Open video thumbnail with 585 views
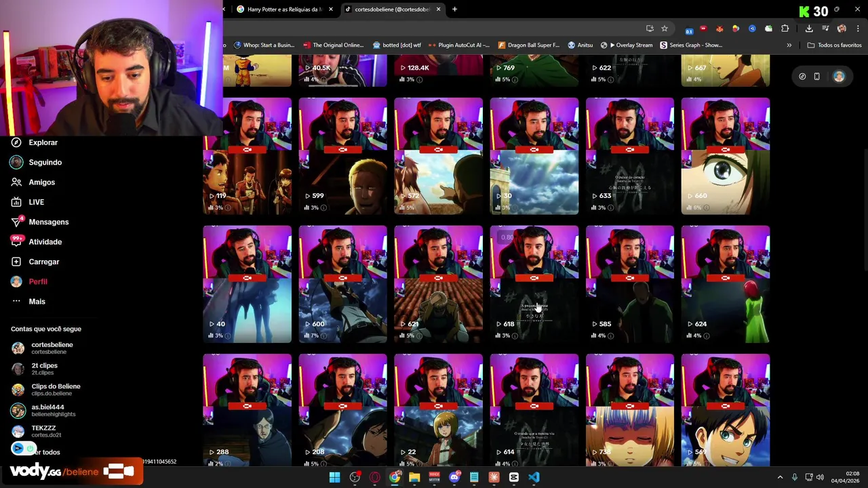The image size is (868, 488). pyautogui.click(x=630, y=284)
